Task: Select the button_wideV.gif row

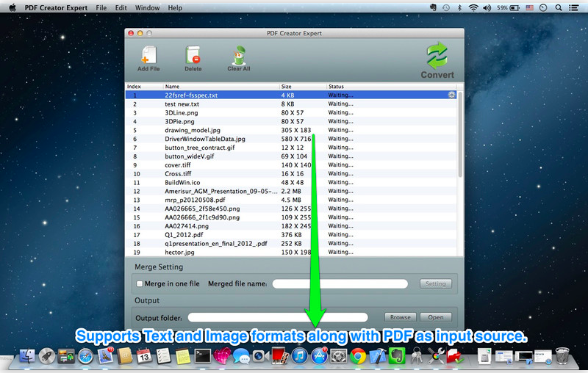Action: click(291, 156)
